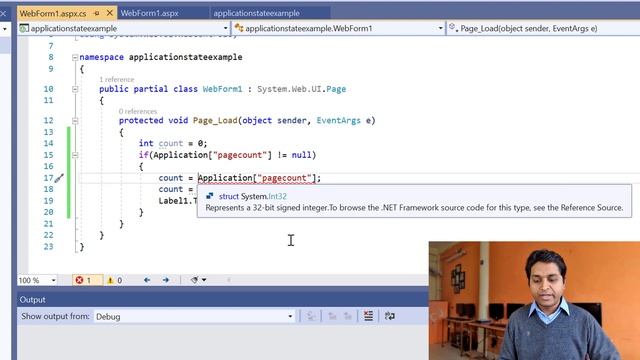Click the '1 reference' CodeLens link
This screenshot has width=640, height=360.
click(x=117, y=79)
